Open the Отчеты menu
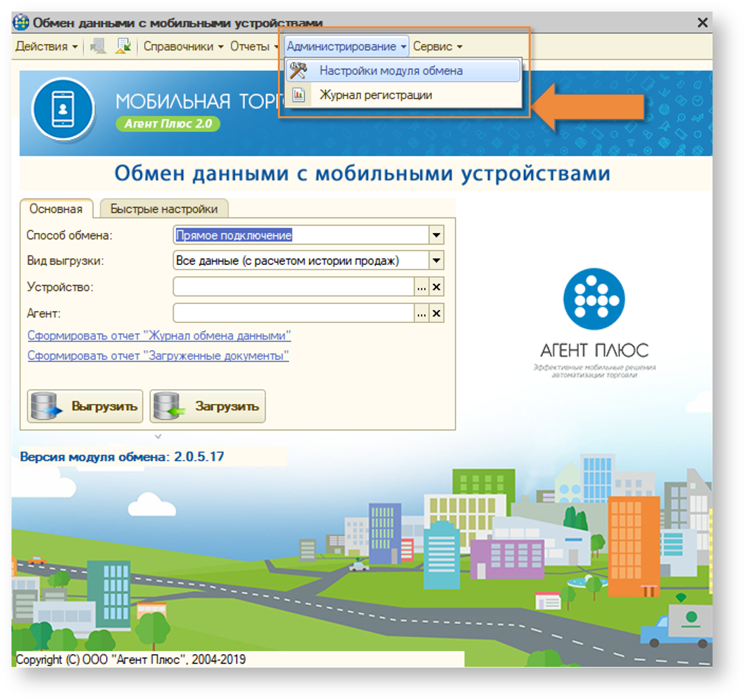 coord(254,47)
